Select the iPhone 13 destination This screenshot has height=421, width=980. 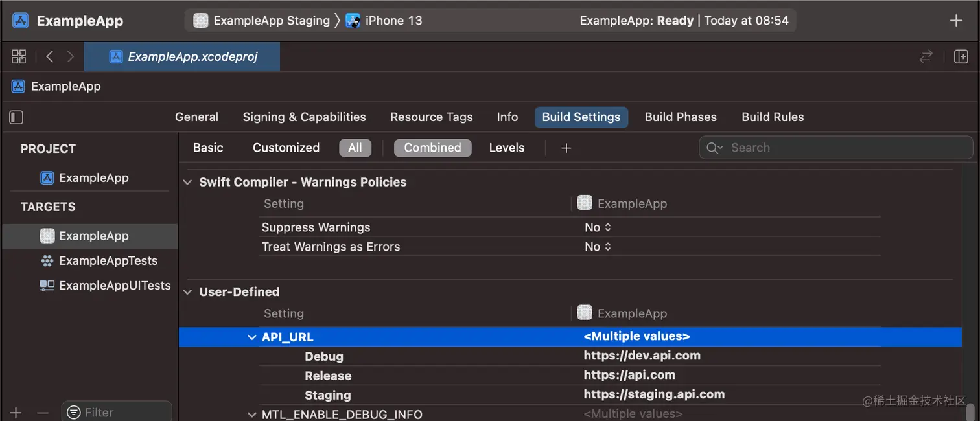click(384, 21)
